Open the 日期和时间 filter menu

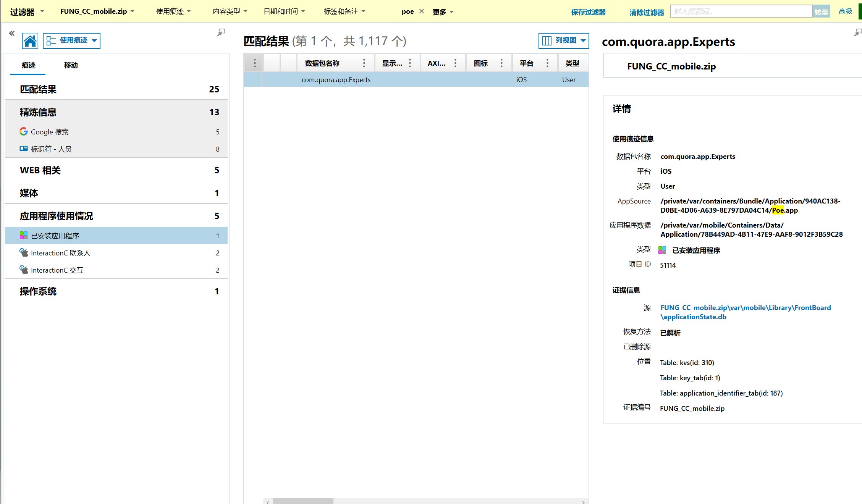click(x=284, y=11)
